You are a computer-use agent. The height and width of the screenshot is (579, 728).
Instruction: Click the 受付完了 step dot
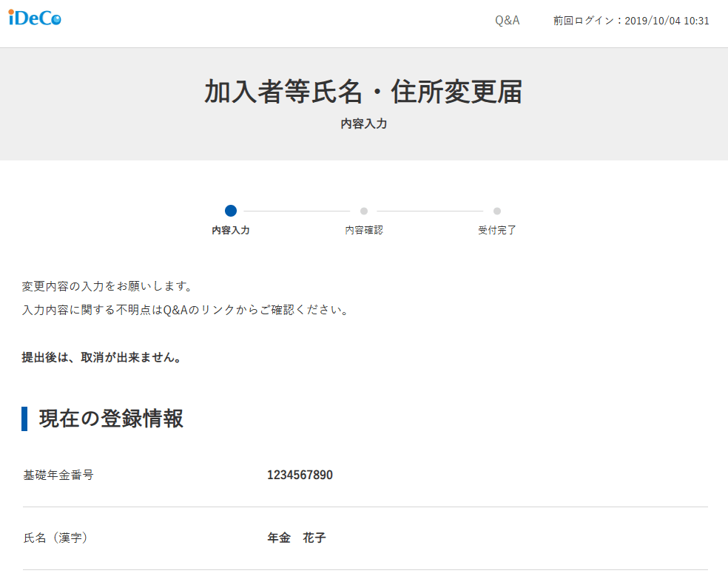tap(497, 211)
